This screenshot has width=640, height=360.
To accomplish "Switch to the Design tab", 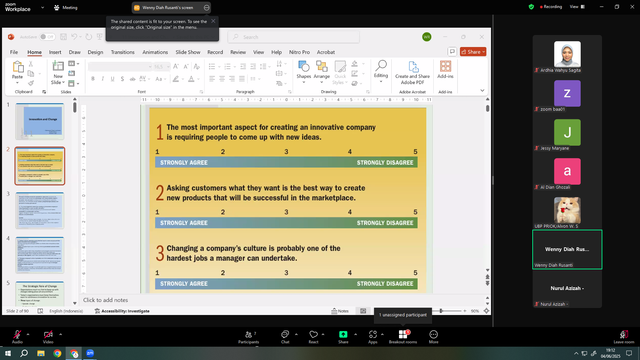I will point(95,52).
